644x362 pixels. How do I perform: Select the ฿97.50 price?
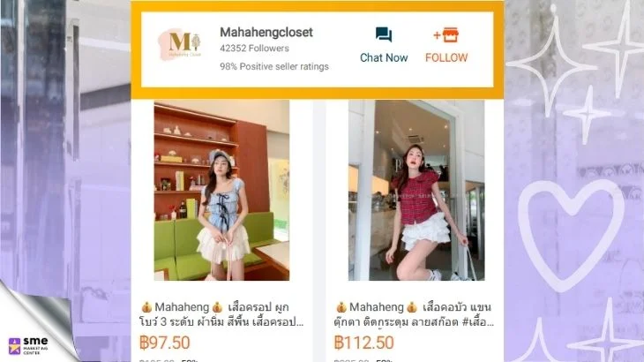coord(165,343)
